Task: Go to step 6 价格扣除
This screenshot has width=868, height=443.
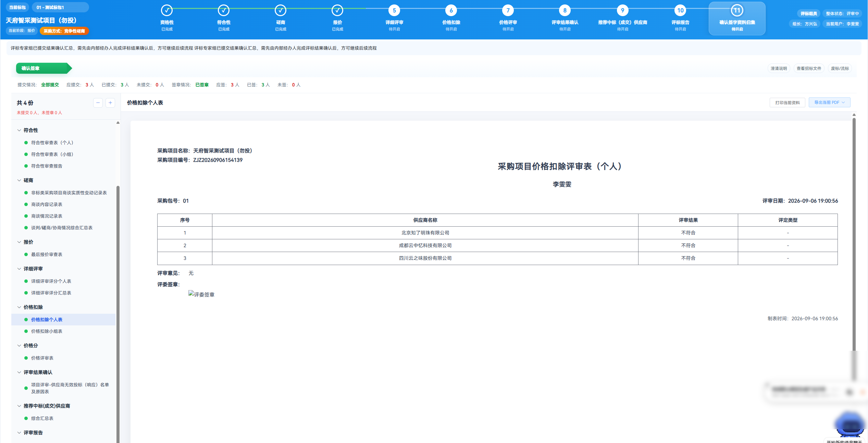Action: point(451,11)
